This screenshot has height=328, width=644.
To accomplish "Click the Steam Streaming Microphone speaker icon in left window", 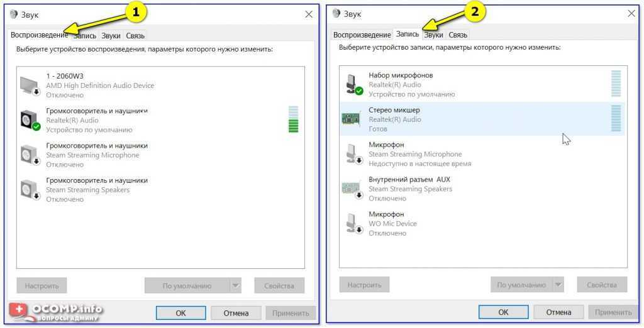I will coord(30,155).
